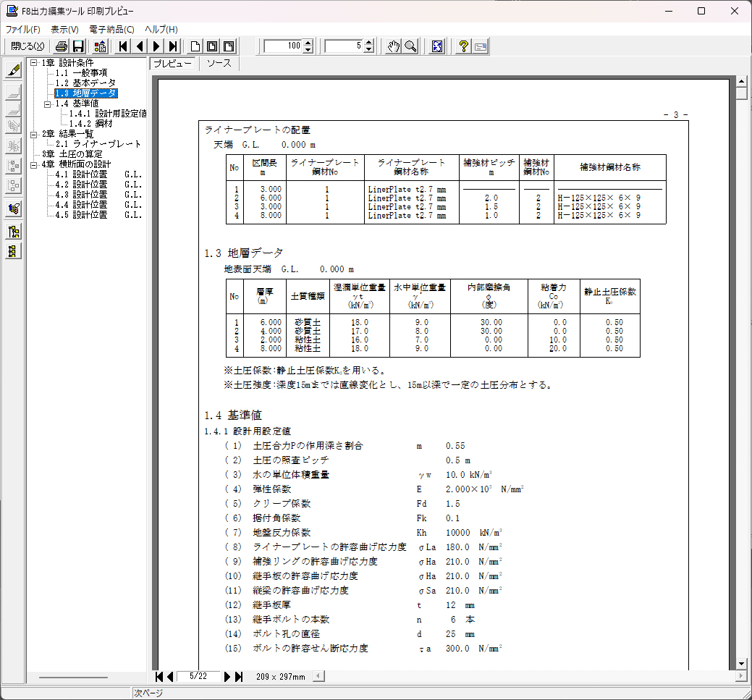Viewport: 752px width, 700px height.
Task: Click the vertical scrollbar thumb
Action: coord(741,93)
